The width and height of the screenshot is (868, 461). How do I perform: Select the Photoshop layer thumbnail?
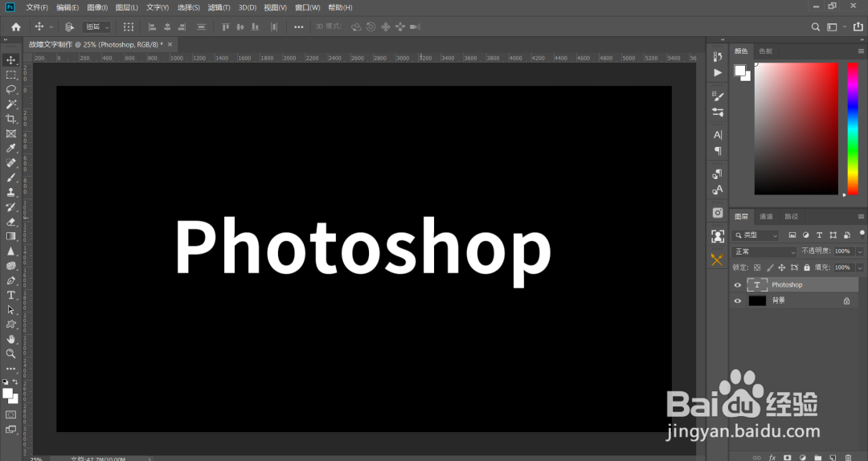[757, 285]
